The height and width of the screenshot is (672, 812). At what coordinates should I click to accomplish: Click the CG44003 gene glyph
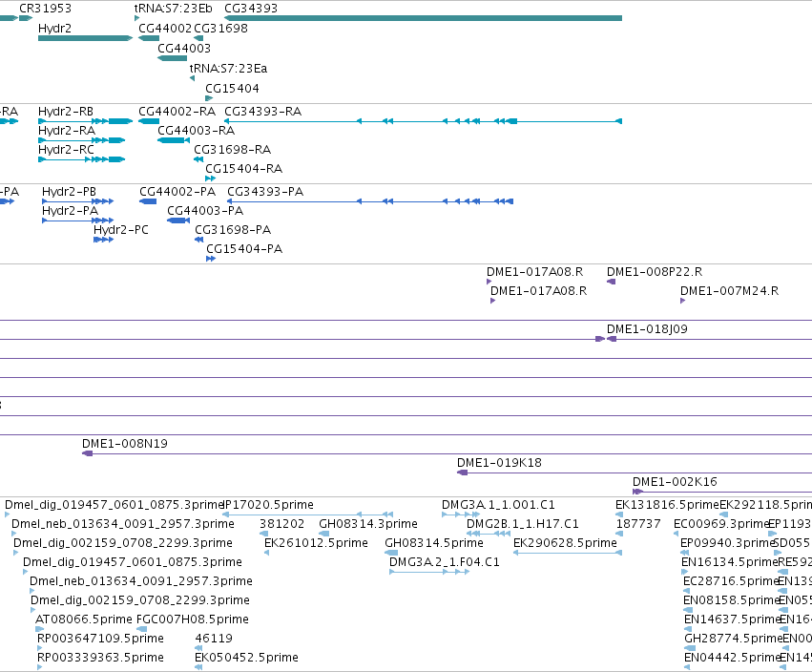172,58
